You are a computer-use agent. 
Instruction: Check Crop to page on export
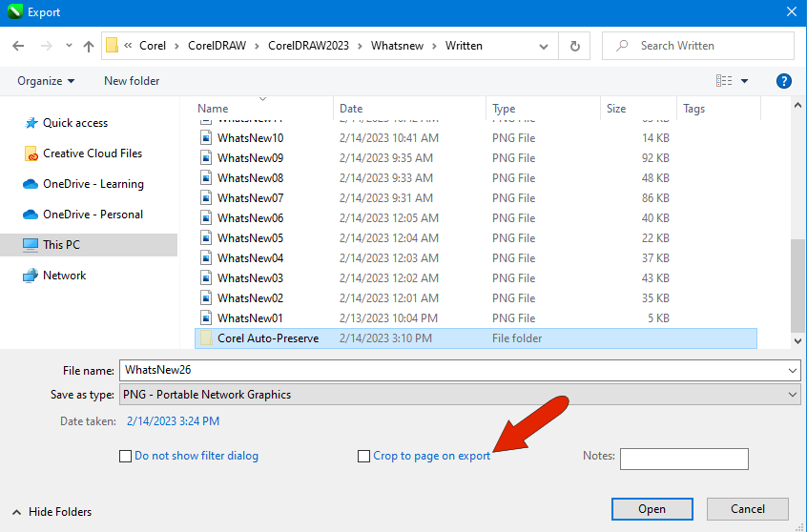(x=363, y=457)
